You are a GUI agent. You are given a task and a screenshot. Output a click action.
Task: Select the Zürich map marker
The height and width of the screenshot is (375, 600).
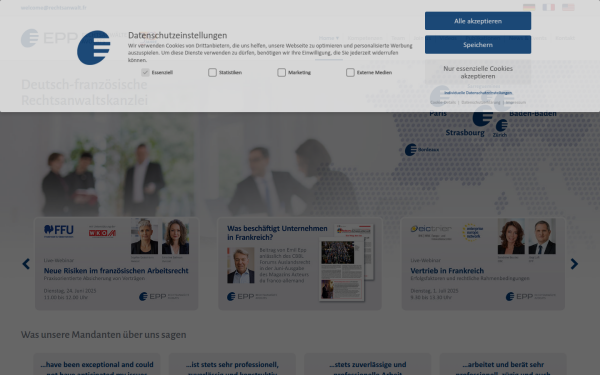(x=501, y=125)
